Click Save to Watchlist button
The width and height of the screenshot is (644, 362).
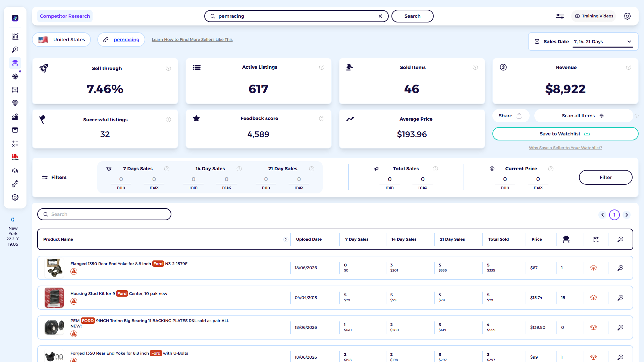pyautogui.click(x=565, y=134)
